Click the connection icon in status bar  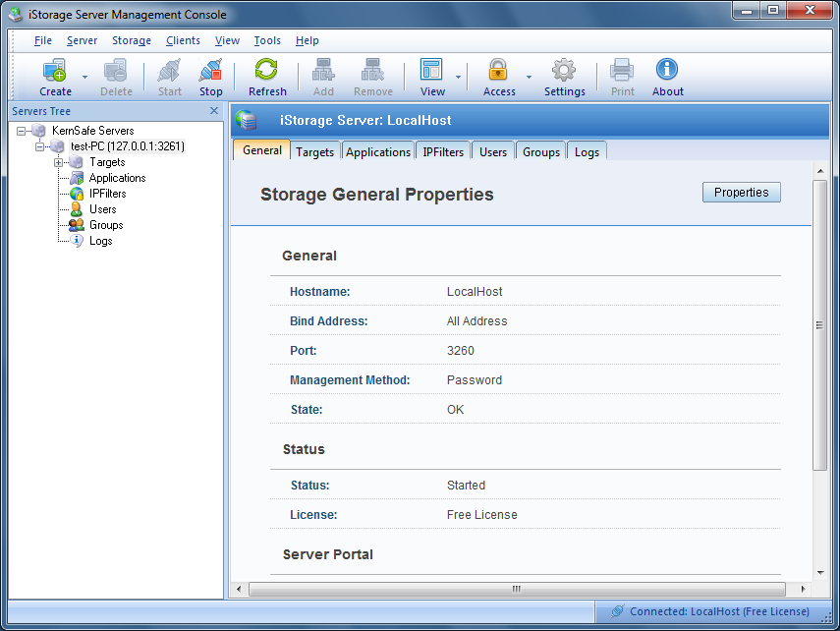click(x=617, y=611)
